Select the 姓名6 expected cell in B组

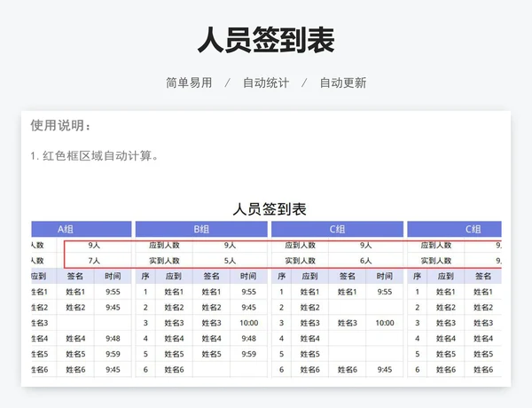[174, 370]
